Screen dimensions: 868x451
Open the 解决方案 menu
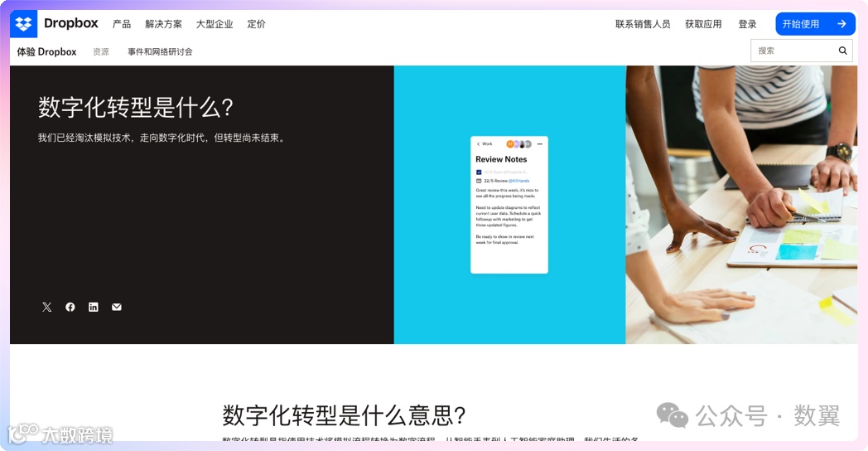[163, 24]
